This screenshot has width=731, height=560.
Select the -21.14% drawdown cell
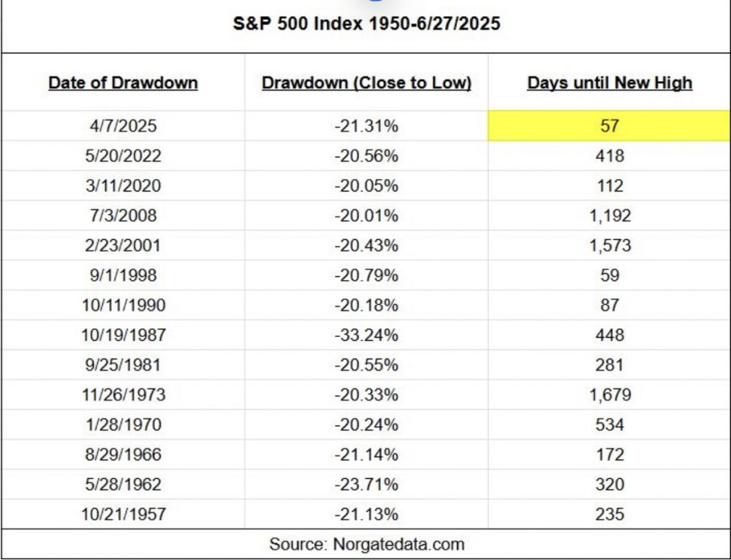click(x=366, y=455)
